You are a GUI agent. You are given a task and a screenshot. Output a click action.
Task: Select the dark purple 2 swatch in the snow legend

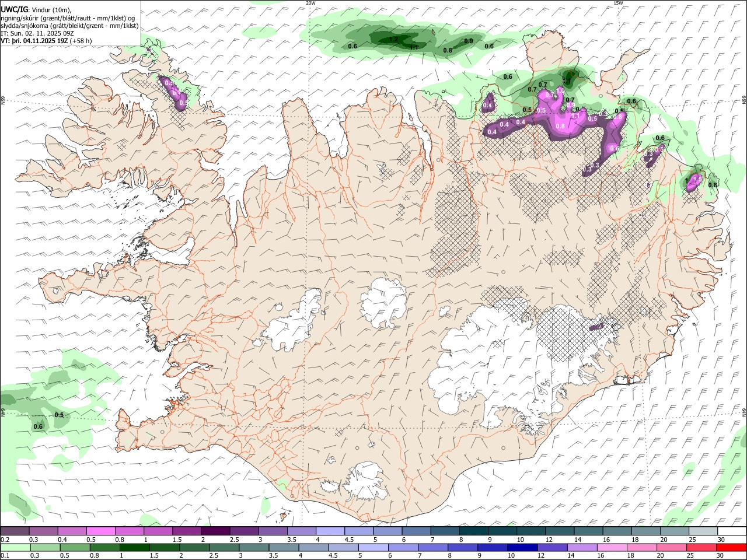[x=215, y=531]
